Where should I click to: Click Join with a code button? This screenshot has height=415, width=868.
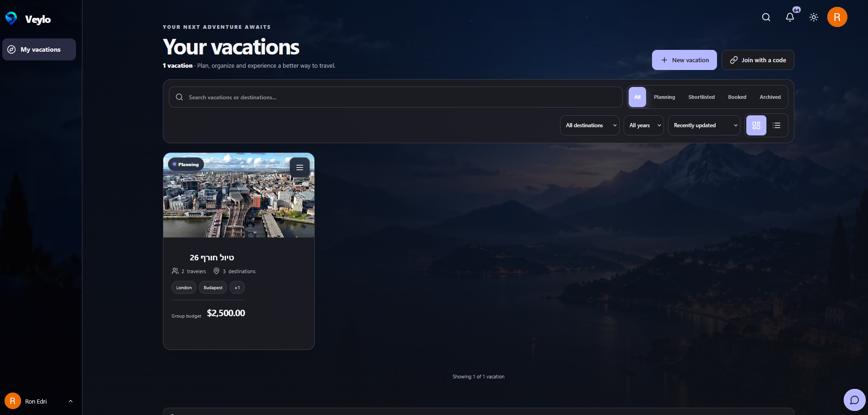click(x=758, y=60)
